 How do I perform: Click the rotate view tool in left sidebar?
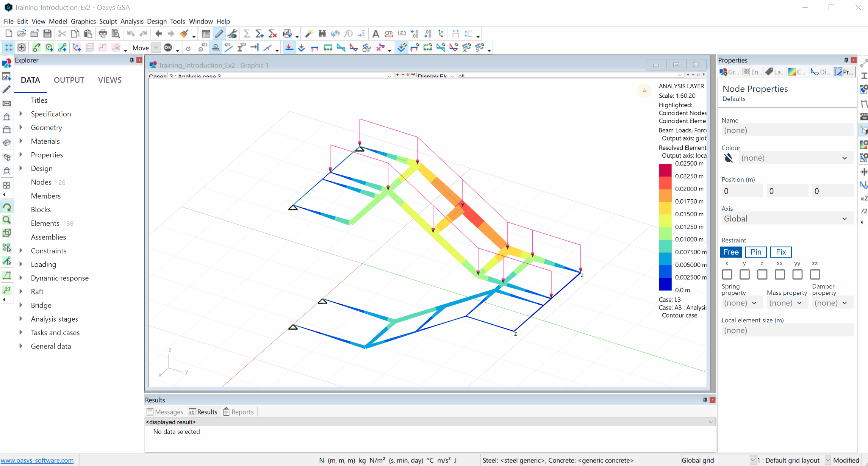7,207
